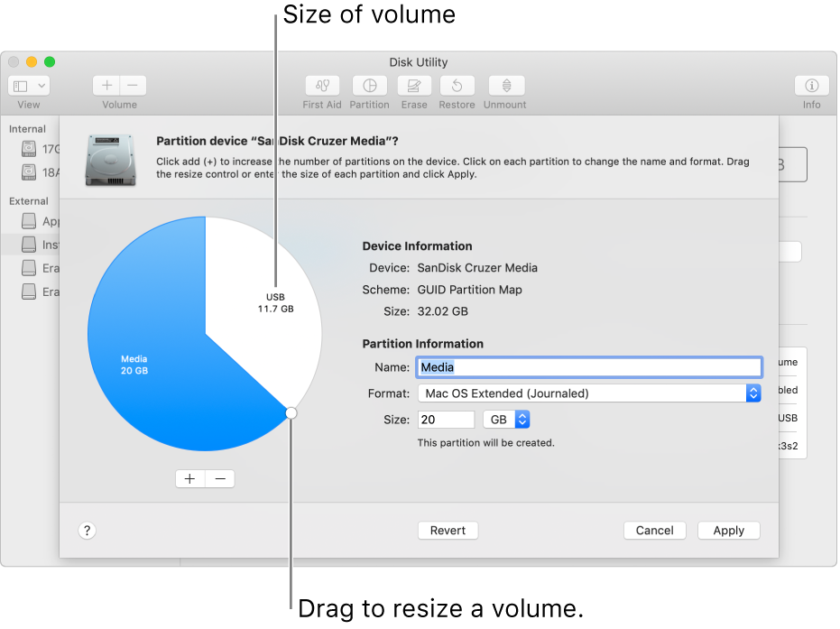Remove a volume with toolbar minus
Screen dimensions: 840x629
(x=133, y=85)
